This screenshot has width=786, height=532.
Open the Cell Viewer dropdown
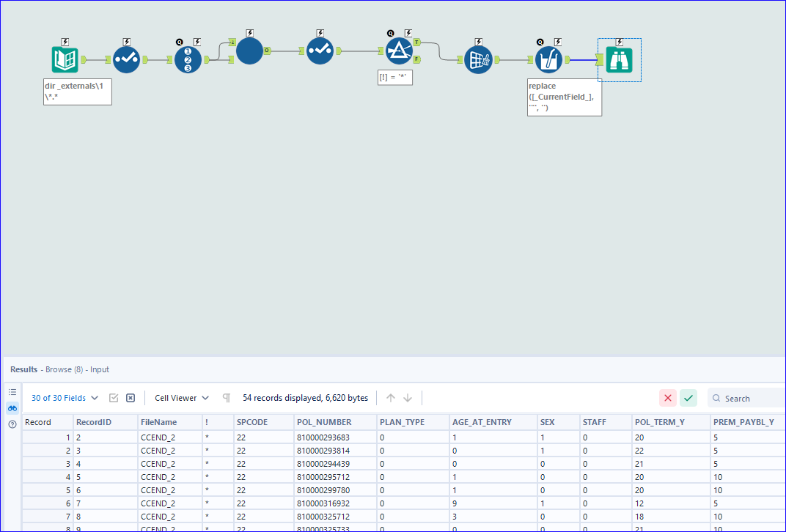tap(176, 398)
